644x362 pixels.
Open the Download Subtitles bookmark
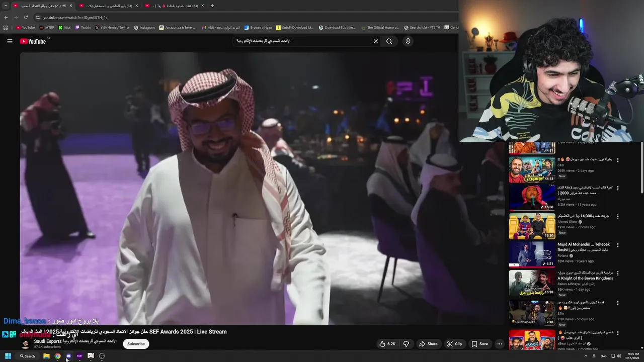pos(337,28)
